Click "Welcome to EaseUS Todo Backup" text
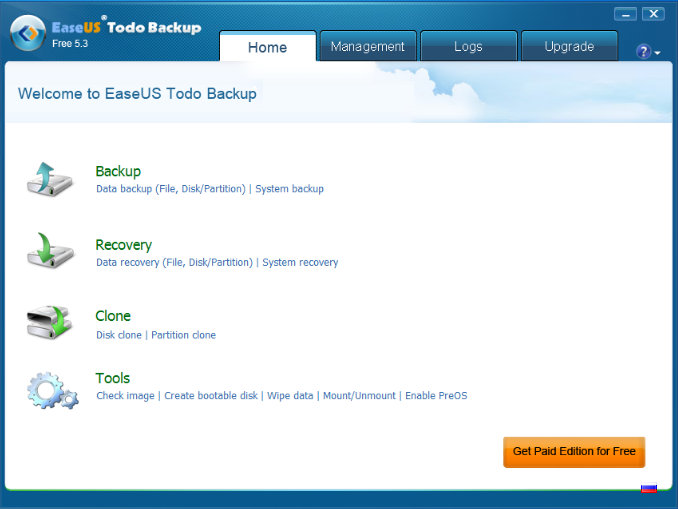The height and width of the screenshot is (509, 678). point(138,94)
